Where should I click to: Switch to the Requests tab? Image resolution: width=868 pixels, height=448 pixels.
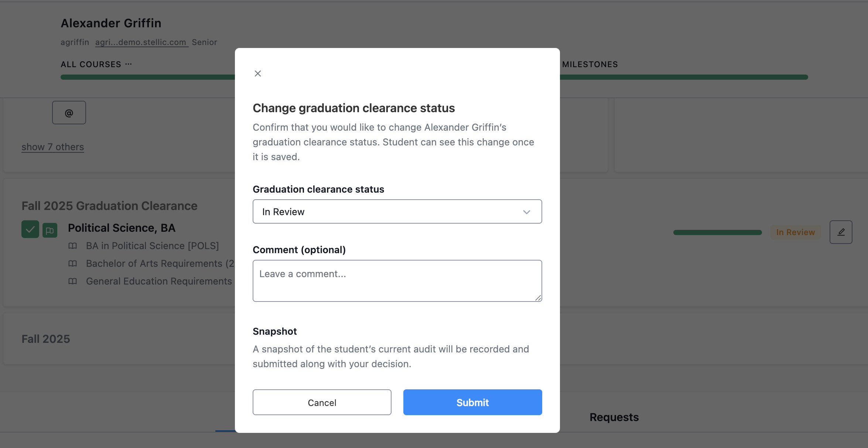614,417
